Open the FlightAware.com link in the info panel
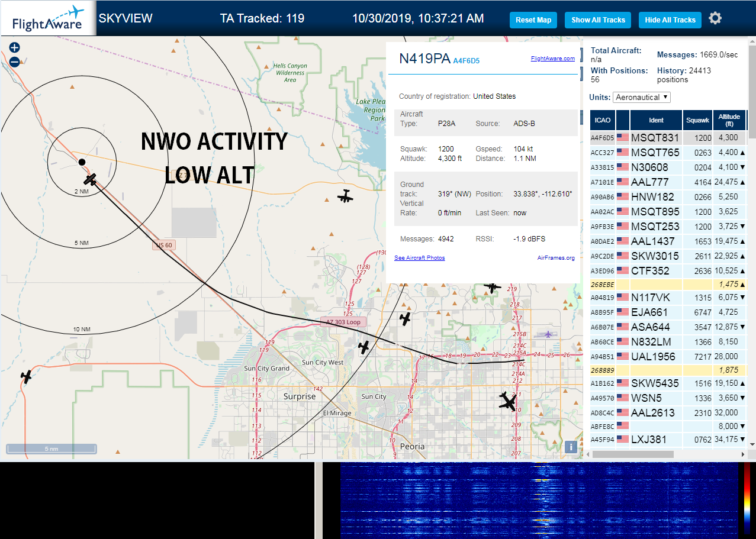 [553, 59]
